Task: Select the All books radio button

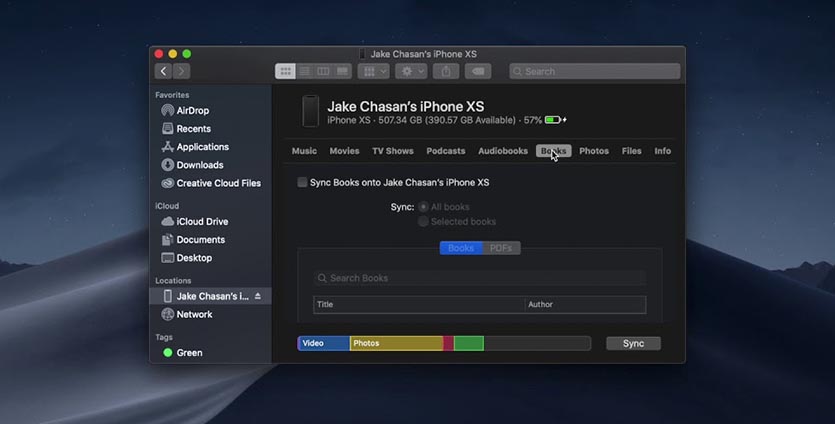Action: coord(423,207)
